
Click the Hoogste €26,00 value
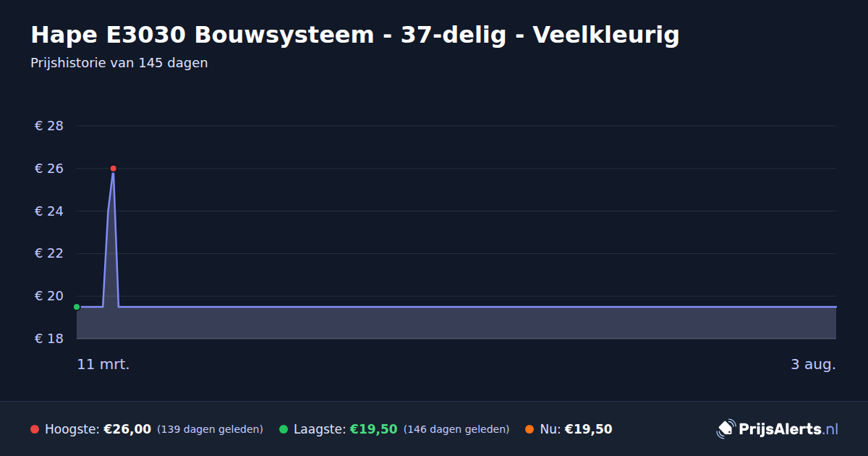point(127,429)
